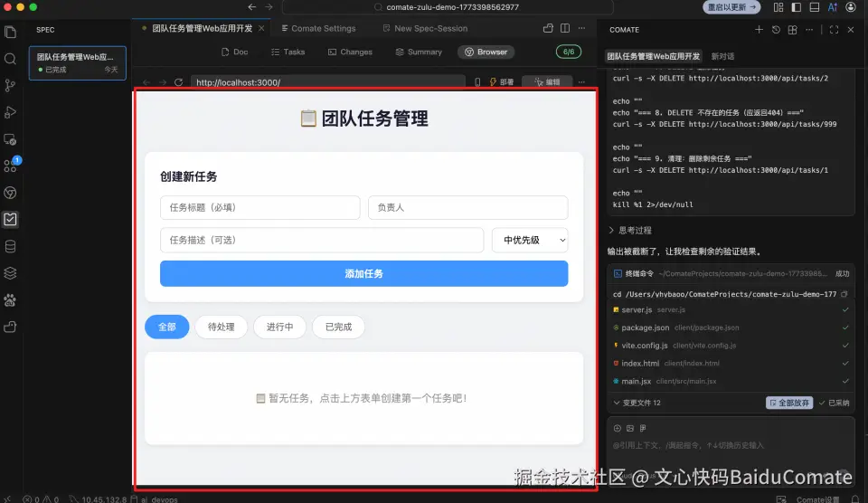Toggle the primary sidebar from title bar
This screenshot has height=503, width=868.
(x=796, y=7)
